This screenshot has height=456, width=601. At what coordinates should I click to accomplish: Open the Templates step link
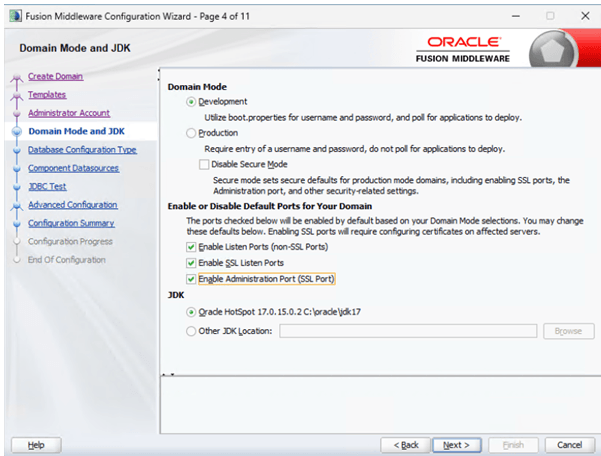pos(47,95)
